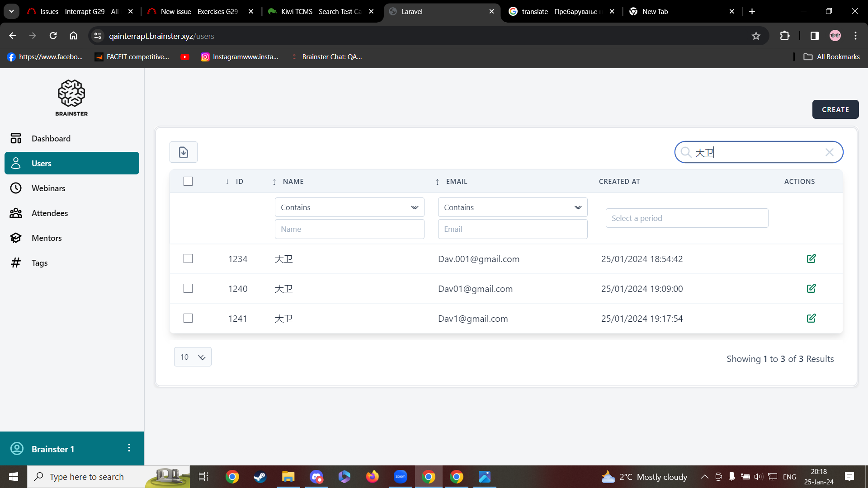Bookmark this page with star icon

[756, 36]
